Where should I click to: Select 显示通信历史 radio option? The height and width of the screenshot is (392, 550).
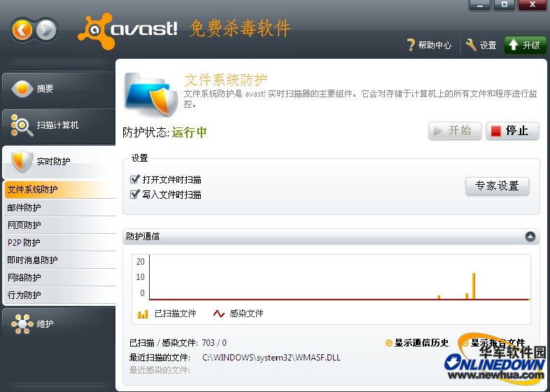388,343
